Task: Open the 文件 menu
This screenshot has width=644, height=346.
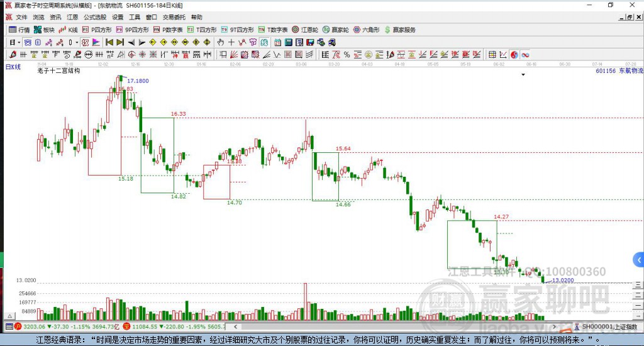Action: click(21, 17)
